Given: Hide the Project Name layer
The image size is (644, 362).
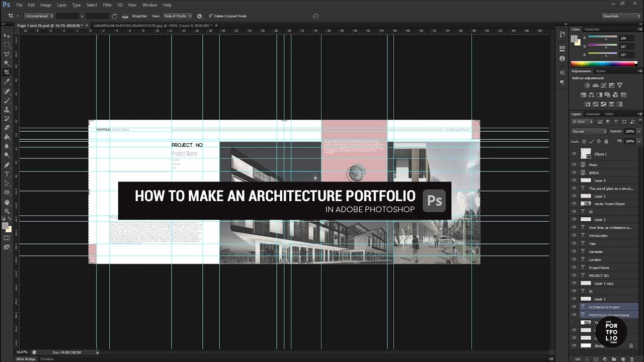Looking at the screenshot, I should 574,267.
